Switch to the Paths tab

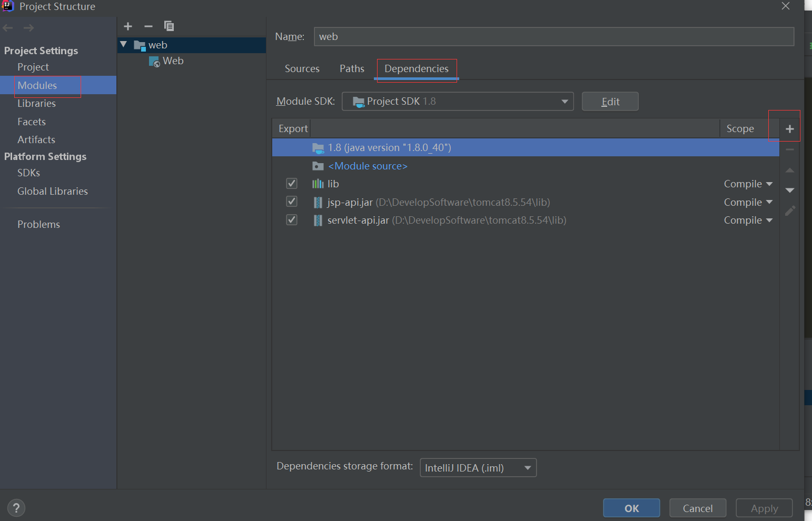(352, 69)
